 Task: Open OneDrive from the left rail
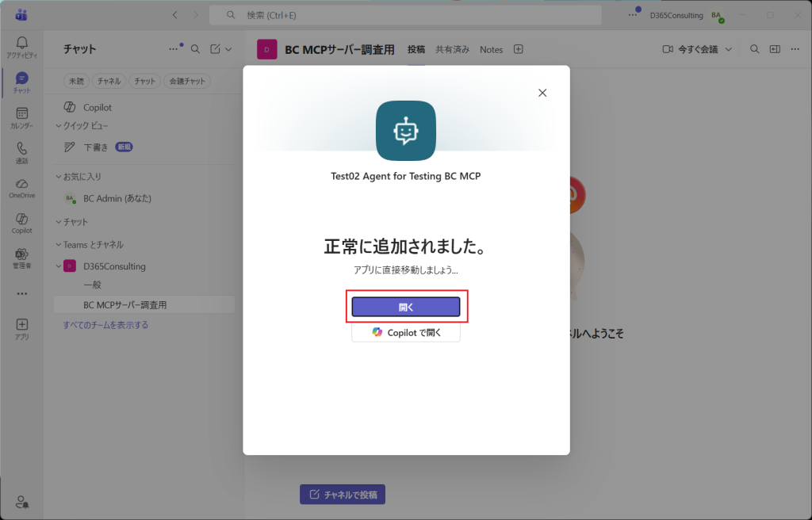click(21, 187)
